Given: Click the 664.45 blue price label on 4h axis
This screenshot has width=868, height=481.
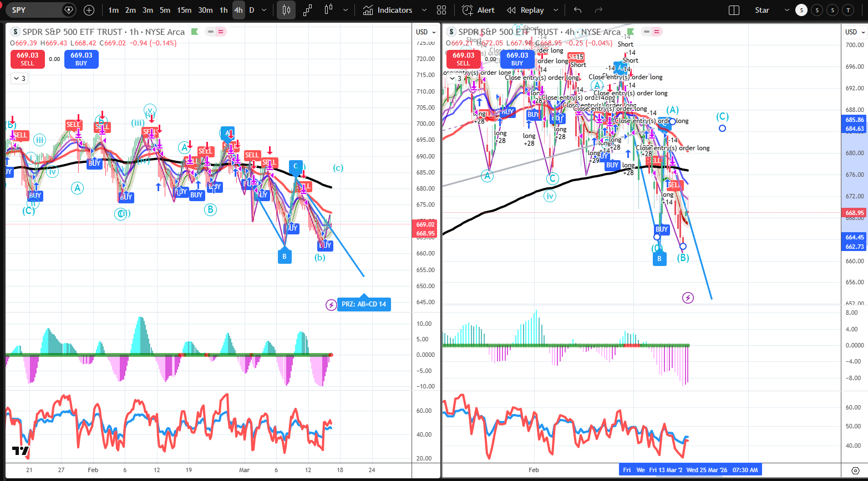Looking at the screenshot, I should coord(854,237).
